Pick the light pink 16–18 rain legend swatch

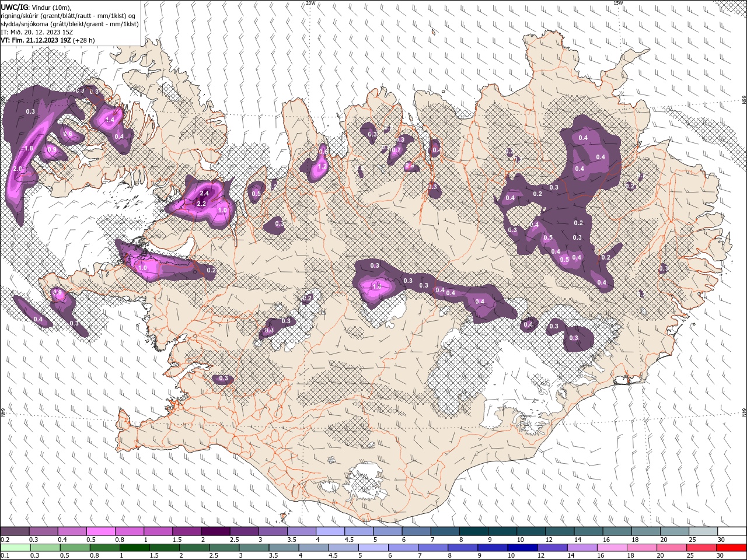(612, 548)
